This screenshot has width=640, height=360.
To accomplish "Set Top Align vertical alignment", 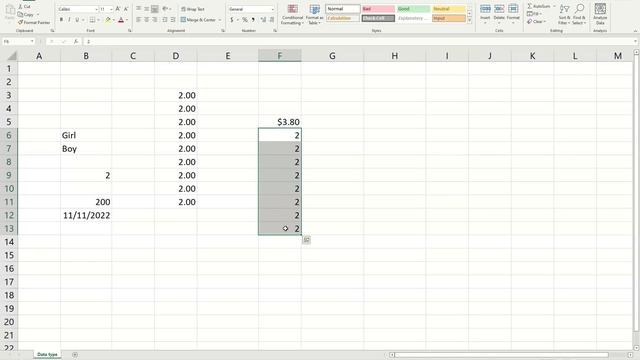I will coord(138,9).
